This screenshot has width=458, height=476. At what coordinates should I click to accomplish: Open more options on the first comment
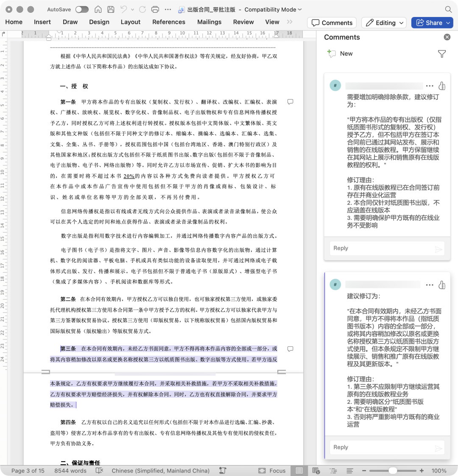click(430, 86)
